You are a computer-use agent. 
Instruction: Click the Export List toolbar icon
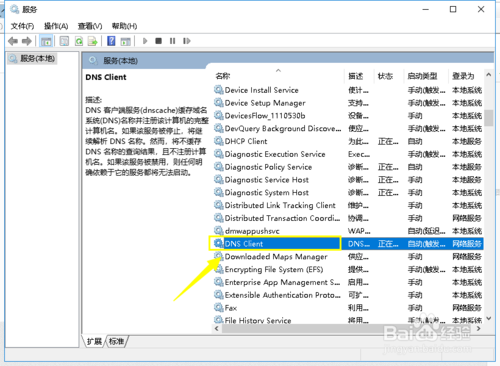[x=92, y=41]
